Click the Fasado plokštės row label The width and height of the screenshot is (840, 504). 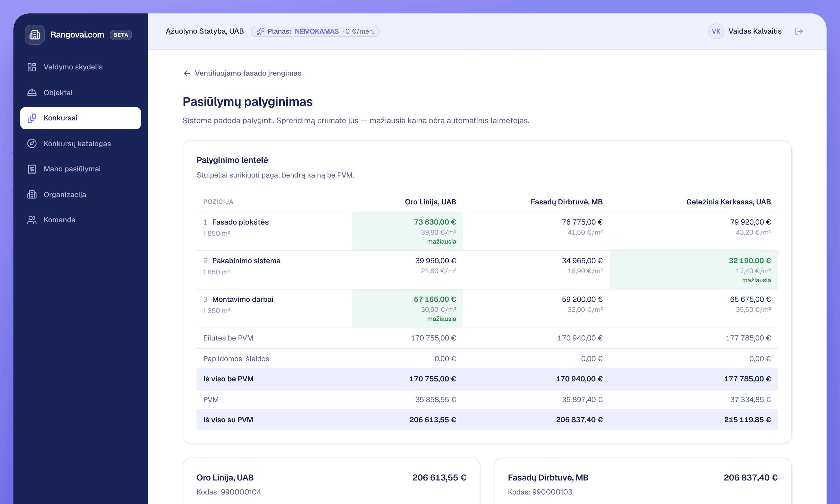(x=241, y=222)
